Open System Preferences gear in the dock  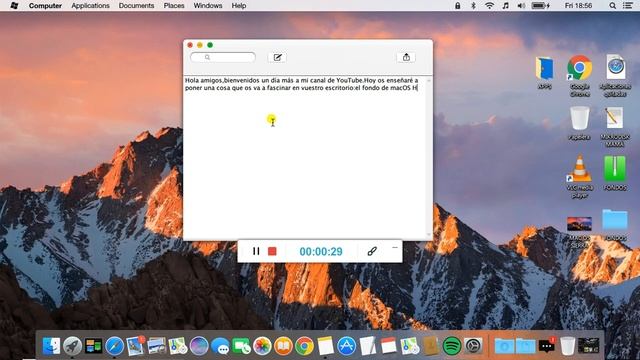473,346
